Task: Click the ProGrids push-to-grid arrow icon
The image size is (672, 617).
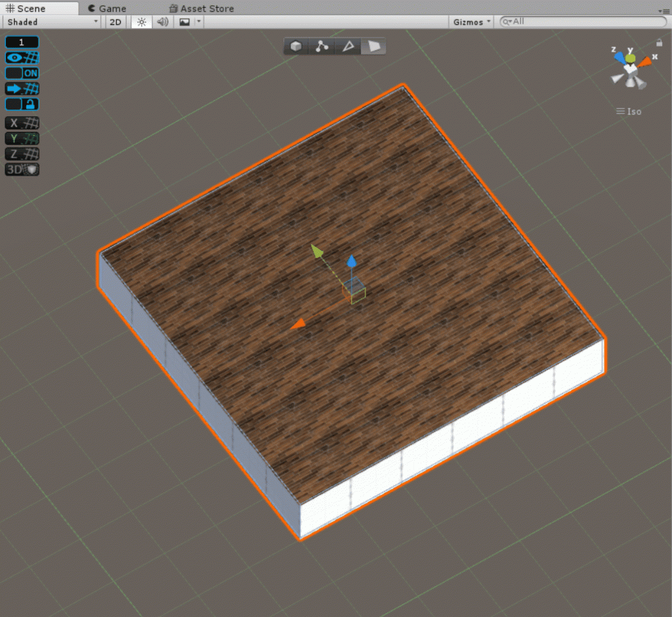Action: [x=14, y=88]
